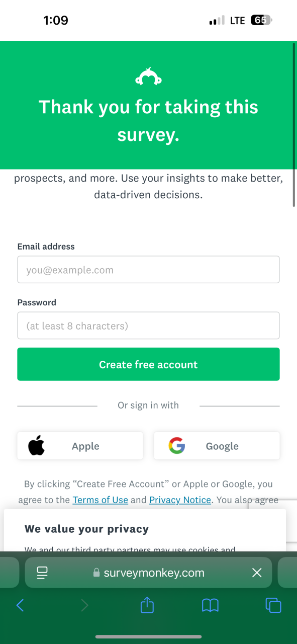This screenshot has height=644, width=297.
Task: Click the Create free account button
Action: pyautogui.click(x=148, y=364)
